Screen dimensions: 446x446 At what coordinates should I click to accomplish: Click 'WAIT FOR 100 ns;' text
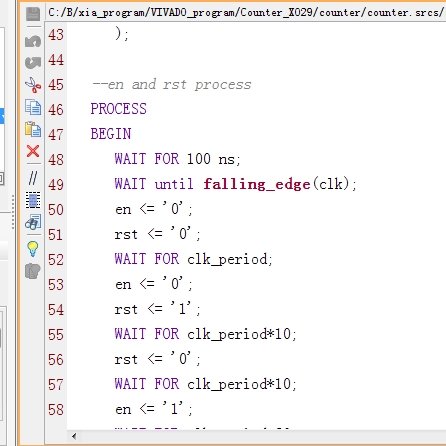[x=177, y=159]
